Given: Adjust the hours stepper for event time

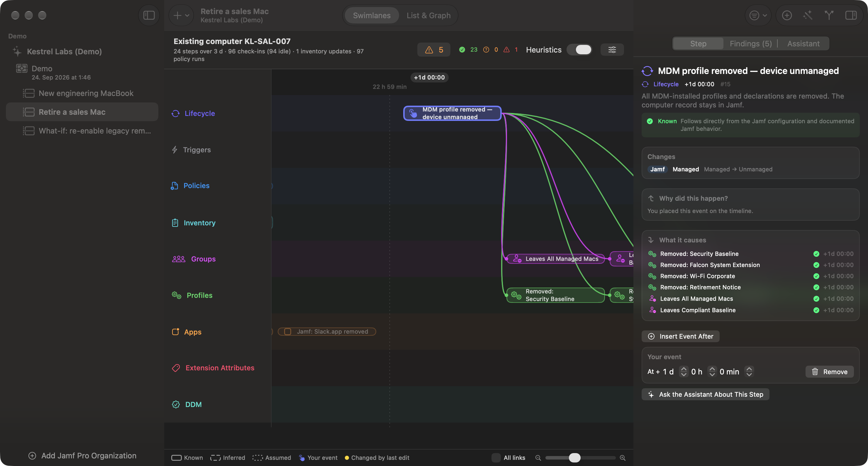Looking at the screenshot, I should pyautogui.click(x=712, y=372).
